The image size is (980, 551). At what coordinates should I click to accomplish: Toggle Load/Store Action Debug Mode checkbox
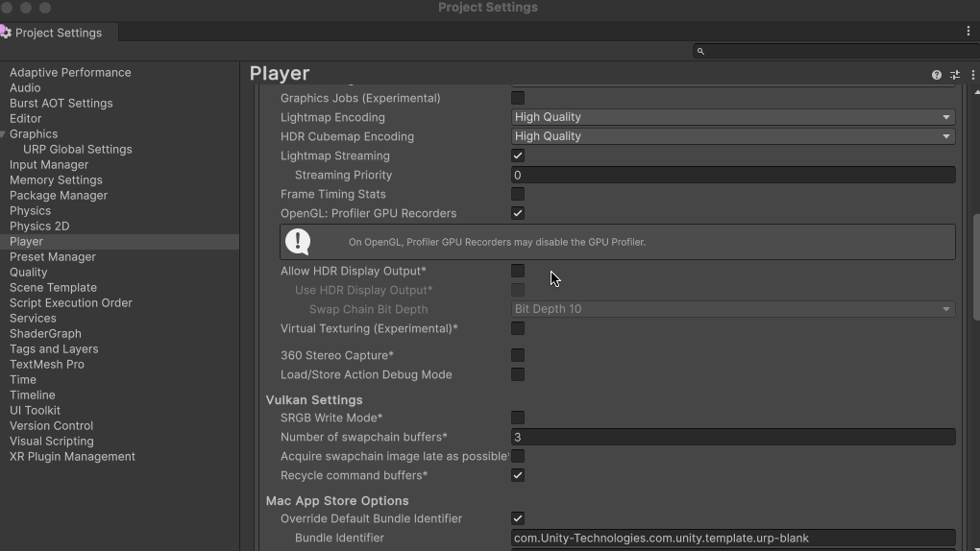click(x=518, y=374)
